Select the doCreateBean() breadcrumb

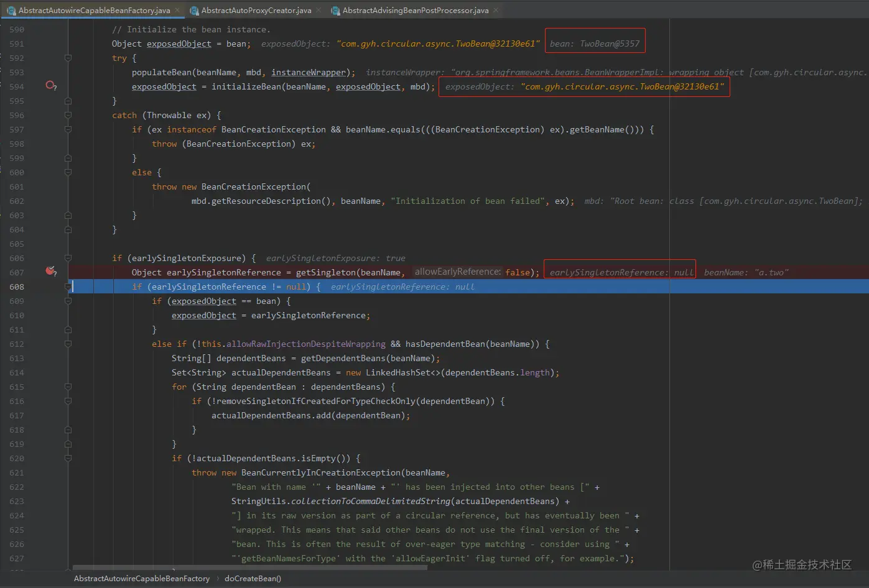point(253,579)
